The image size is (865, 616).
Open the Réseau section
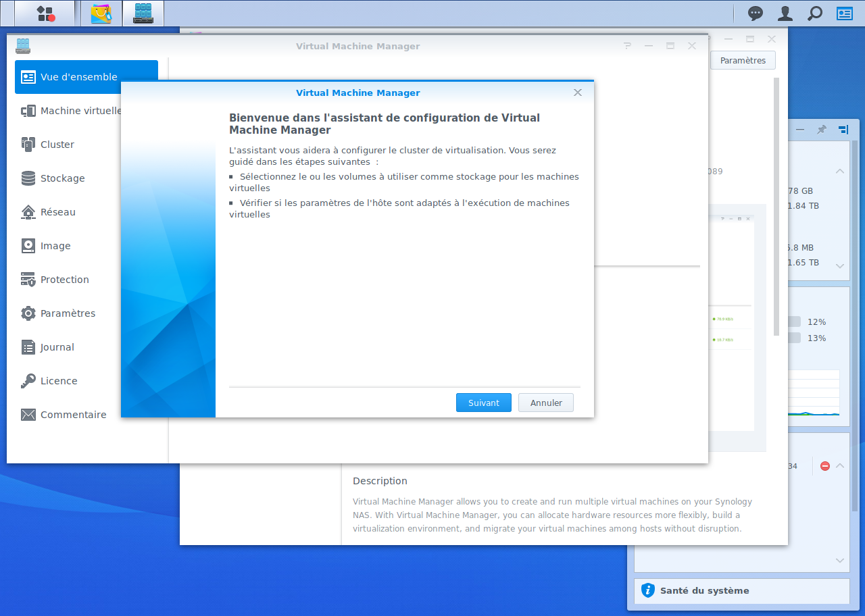pyautogui.click(x=57, y=212)
